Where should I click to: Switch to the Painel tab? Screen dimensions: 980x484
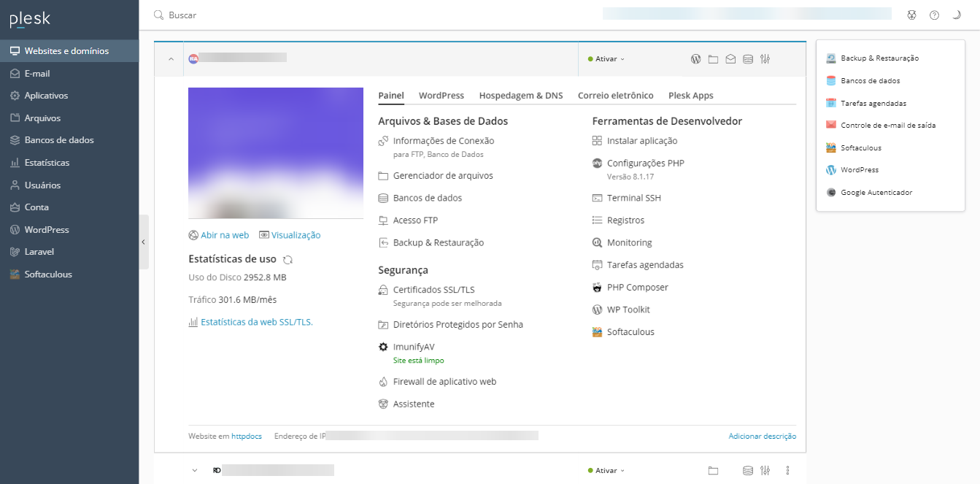tap(391, 96)
